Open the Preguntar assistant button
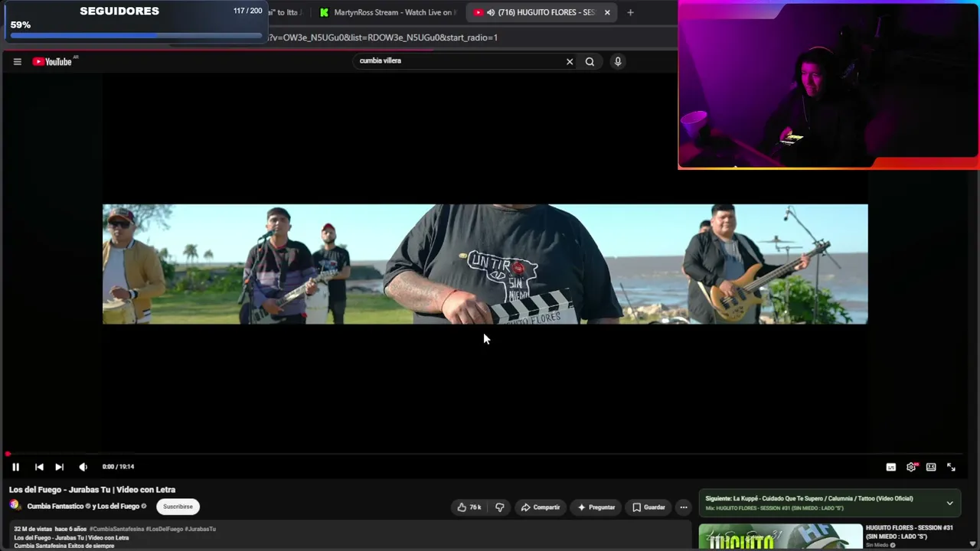Screen dimensions: 980x551 pyautogui.click(x=596, y=507)
